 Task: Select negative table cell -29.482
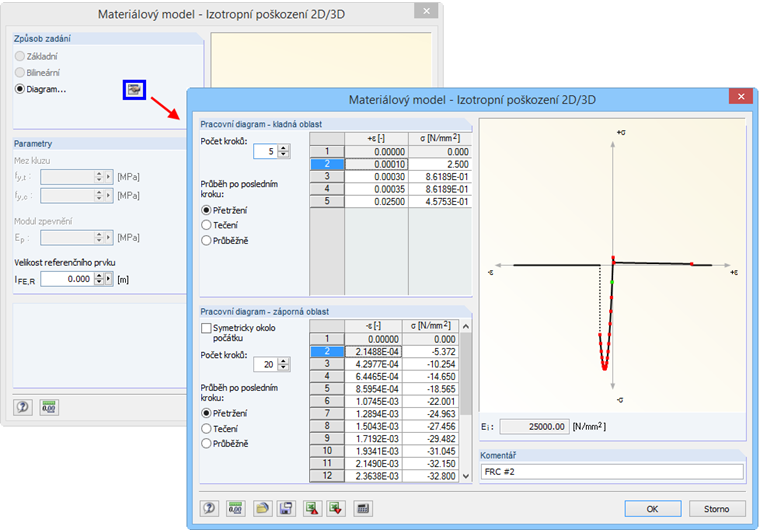click(x=430, y=438)
